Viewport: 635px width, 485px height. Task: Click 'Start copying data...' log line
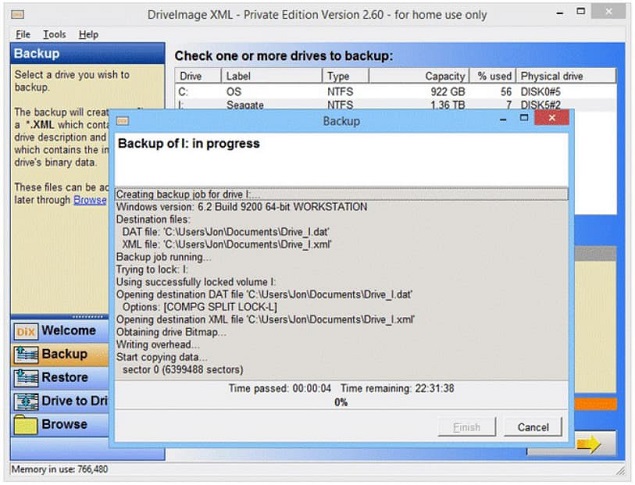click(162, 357)
